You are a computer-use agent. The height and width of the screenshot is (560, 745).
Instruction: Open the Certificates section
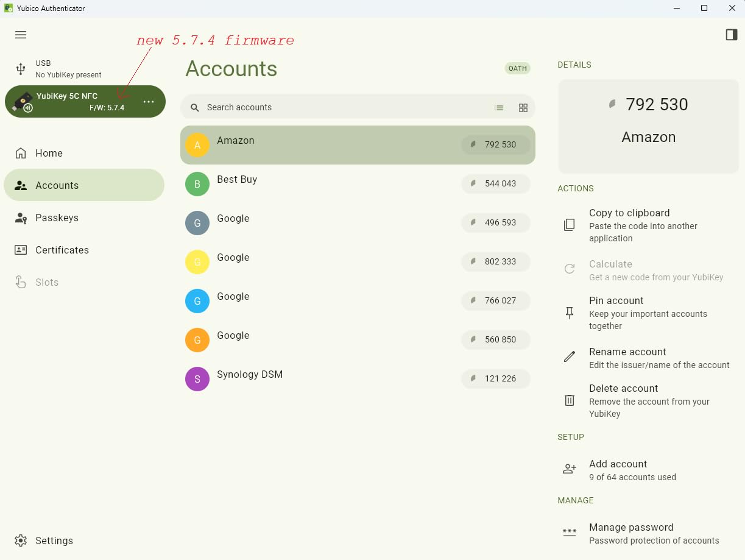(62, 250)
